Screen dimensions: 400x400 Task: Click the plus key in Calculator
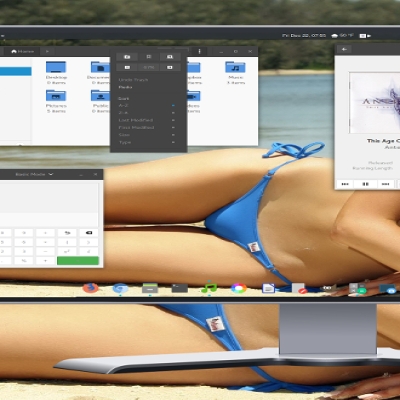coord(45,261)
